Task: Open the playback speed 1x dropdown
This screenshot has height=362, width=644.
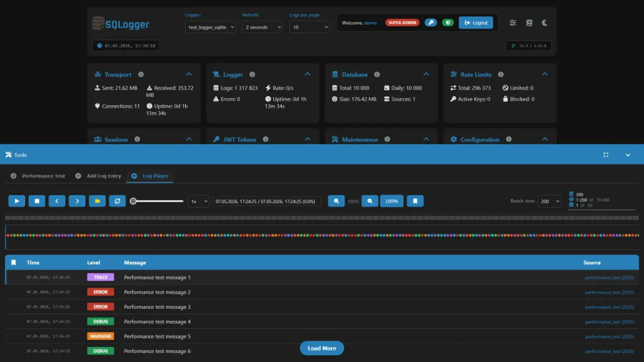Action: tap(198, 202)
